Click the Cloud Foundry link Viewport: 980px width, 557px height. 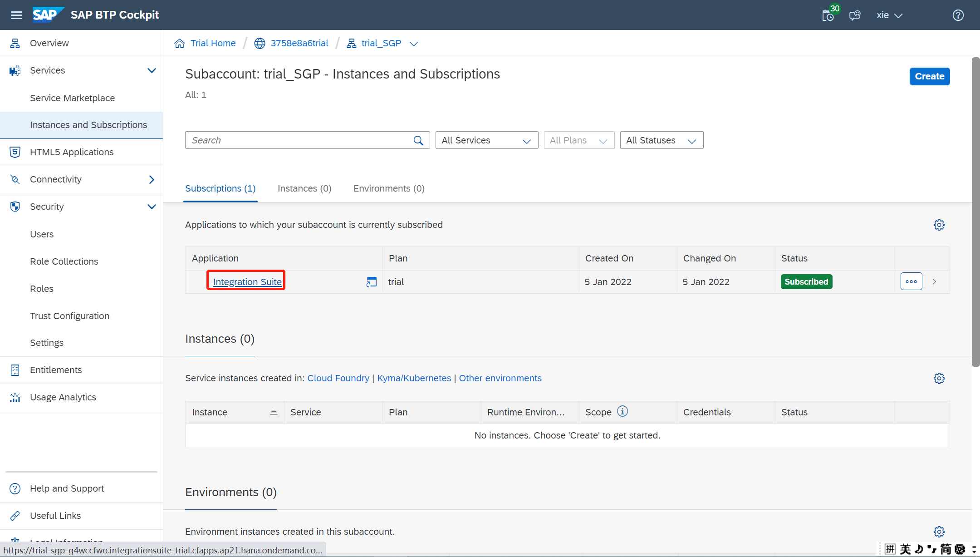[338, 378]
